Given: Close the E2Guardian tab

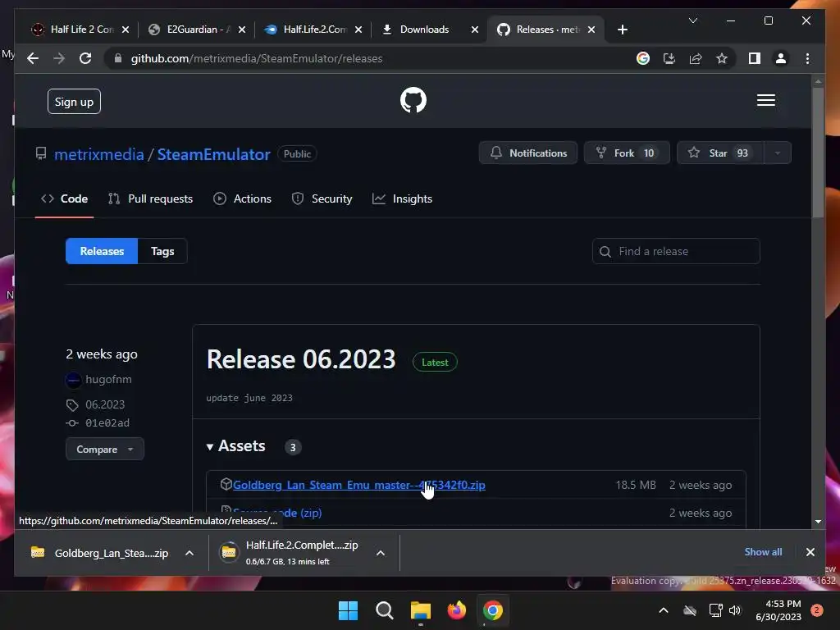Looking at the screenshot, I should (242, 30).
